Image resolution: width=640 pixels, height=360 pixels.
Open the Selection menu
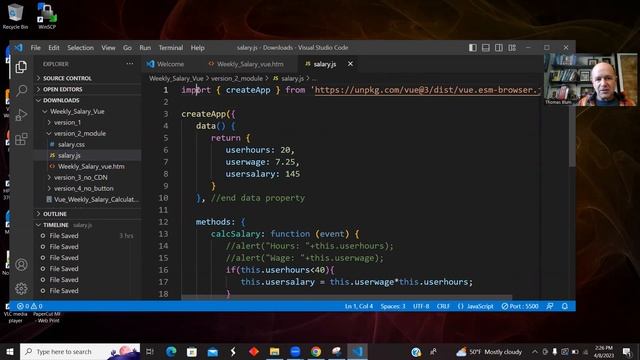pos(80,48)
